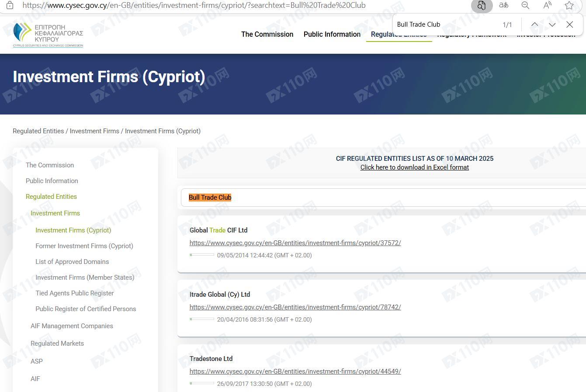Open Public Information top menu
The image size is (586, 392).
click(332, 34)
